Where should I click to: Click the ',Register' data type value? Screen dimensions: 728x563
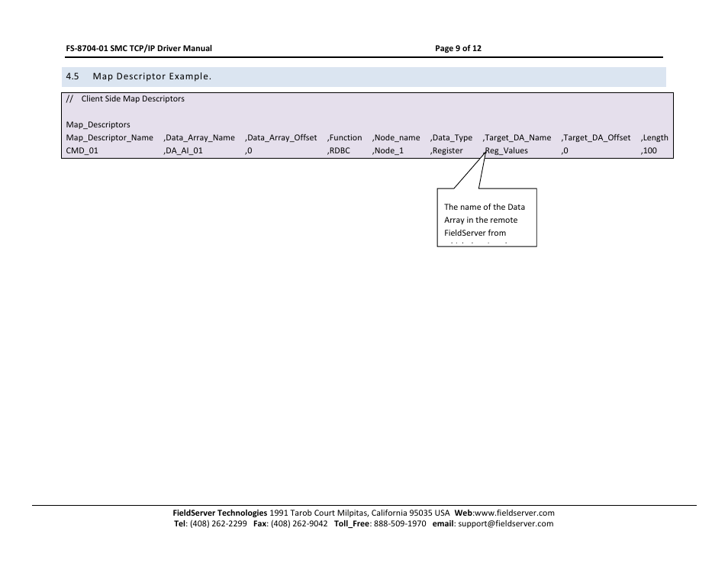(446, 150)
